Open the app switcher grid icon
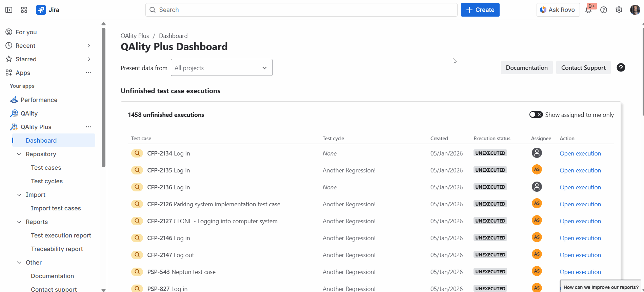This screenshot has width=644, height=292. [24, 10]
